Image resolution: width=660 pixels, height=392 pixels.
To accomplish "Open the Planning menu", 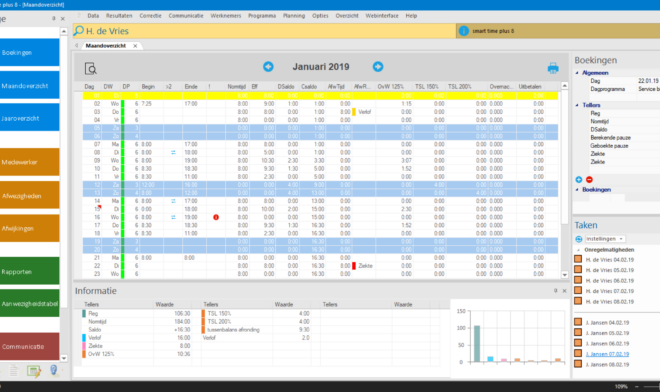I will [x=294, y=16].
